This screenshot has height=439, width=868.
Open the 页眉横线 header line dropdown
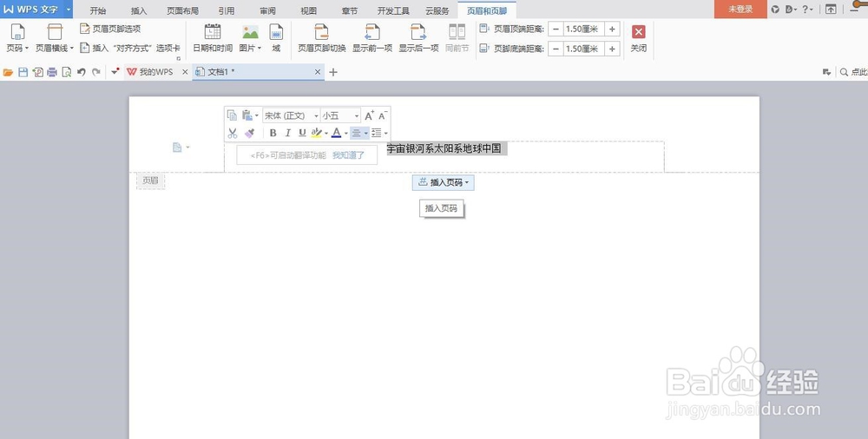point(54,38)
